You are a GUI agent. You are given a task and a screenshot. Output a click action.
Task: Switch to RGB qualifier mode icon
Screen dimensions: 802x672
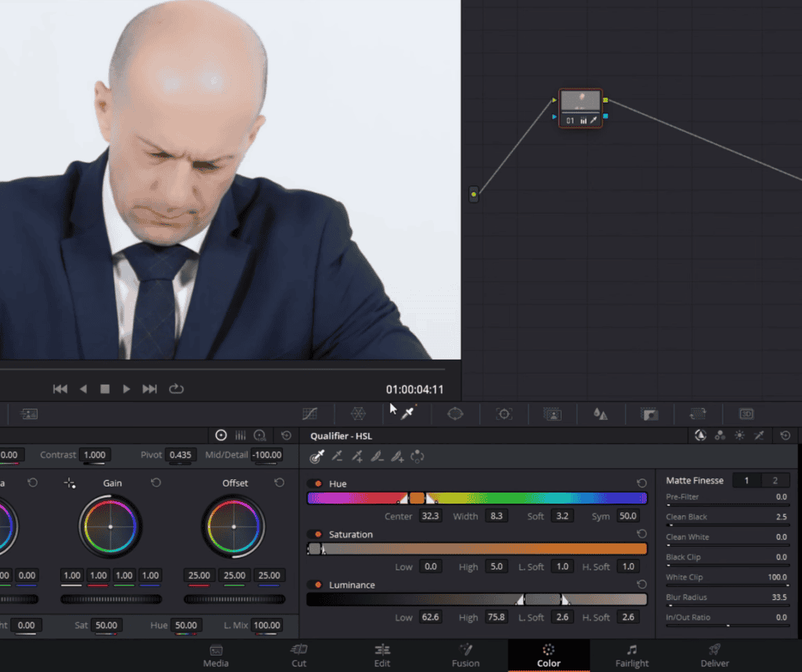click(721, 435)
